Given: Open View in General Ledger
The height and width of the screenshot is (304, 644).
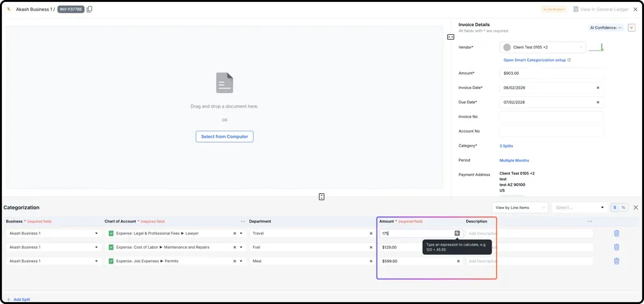Looking at the screenshot, I should pyautogui.click(x=601, y=9).
